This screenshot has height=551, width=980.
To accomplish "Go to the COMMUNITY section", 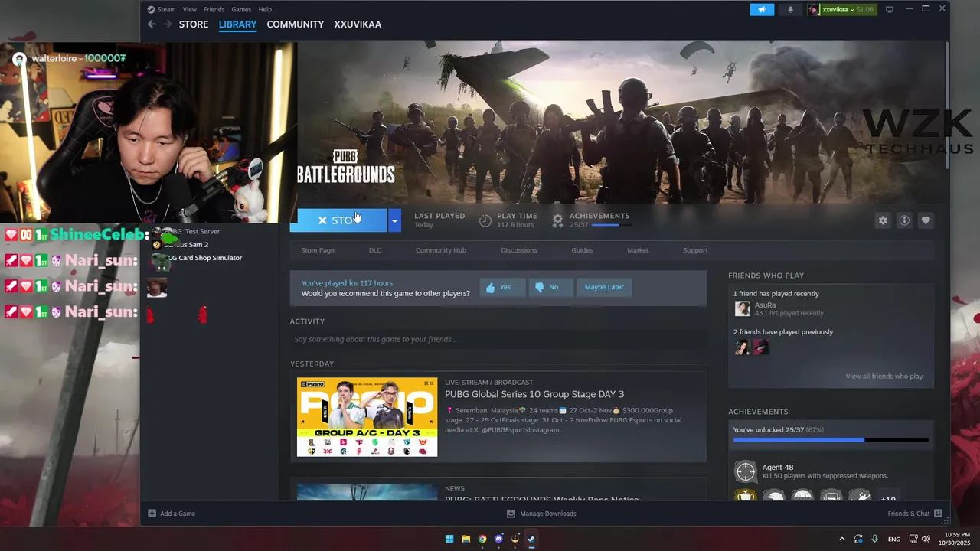I will [296, 24].
